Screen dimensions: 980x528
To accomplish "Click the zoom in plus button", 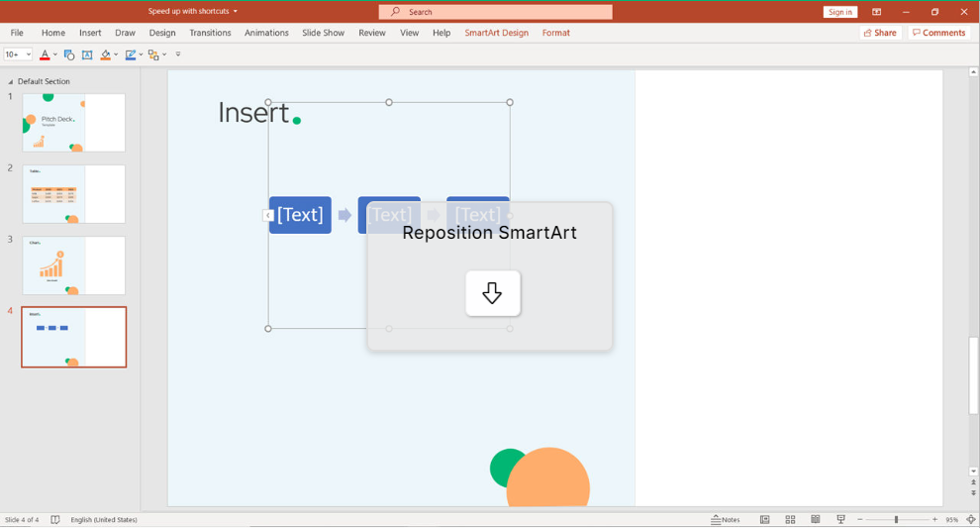I will pyautogui.click(x=935, y=520).
